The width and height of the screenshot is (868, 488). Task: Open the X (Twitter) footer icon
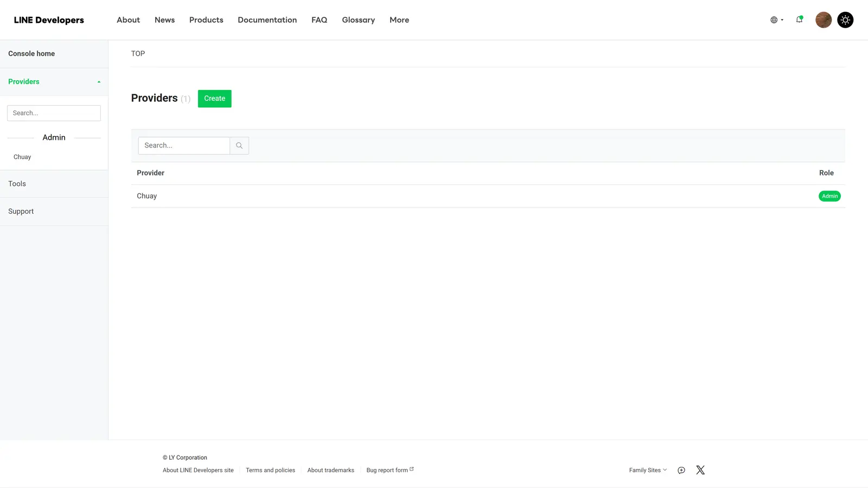pyautogui.click(x=700, y=470)
